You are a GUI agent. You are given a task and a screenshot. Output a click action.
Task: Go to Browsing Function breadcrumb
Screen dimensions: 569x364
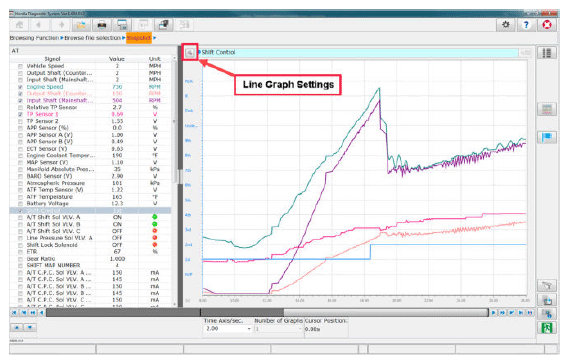(34, 38)
